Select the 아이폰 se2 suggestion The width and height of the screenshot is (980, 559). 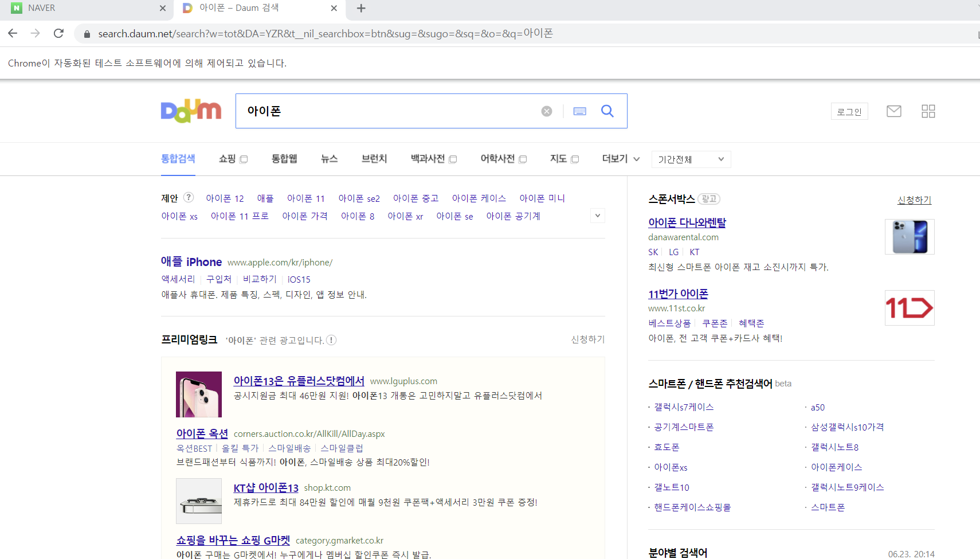(x=359, y=198)
